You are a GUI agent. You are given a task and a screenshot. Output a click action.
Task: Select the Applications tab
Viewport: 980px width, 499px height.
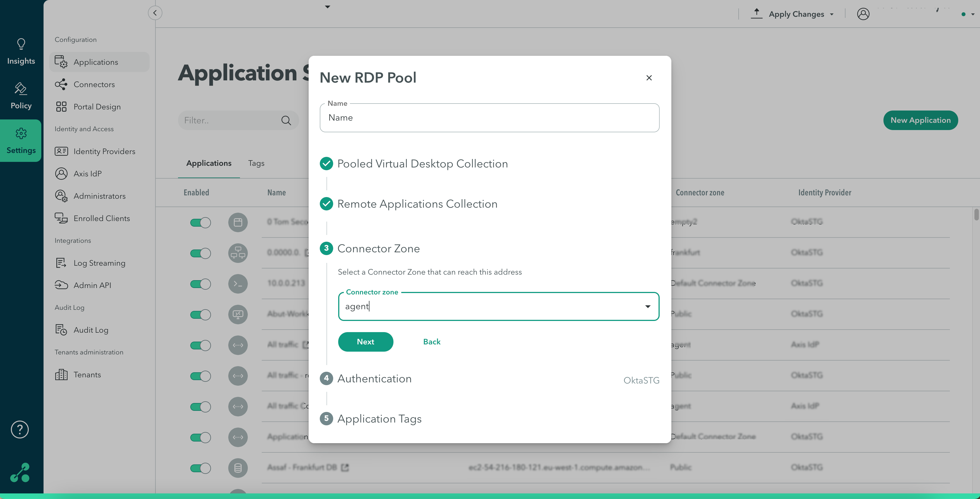coord(208,163)
